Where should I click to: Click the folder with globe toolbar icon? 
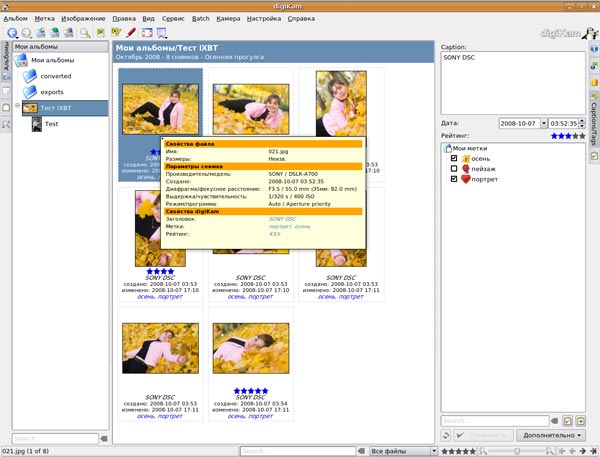point(55,33)
